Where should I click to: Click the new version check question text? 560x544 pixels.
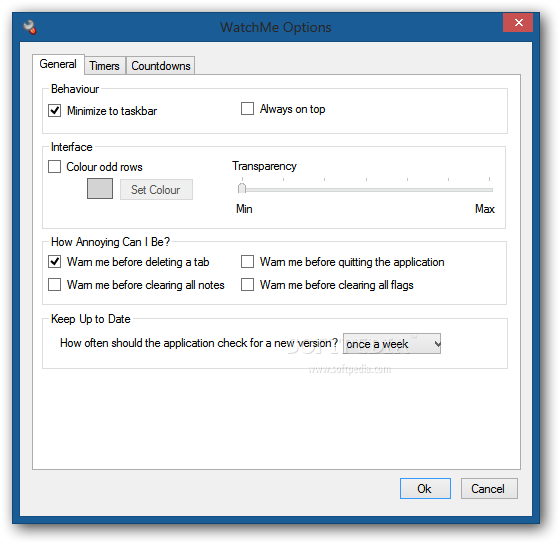199,343
